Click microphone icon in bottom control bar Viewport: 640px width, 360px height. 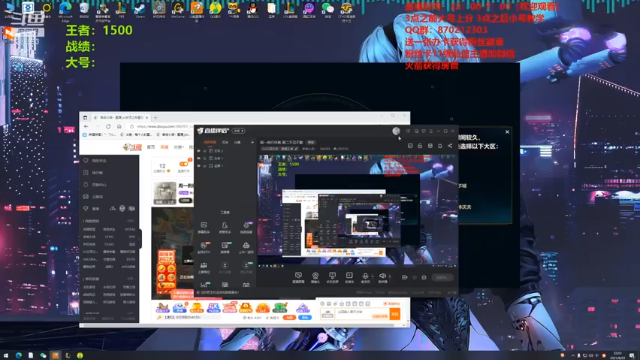pyautogui.click(x=365, y=277)
